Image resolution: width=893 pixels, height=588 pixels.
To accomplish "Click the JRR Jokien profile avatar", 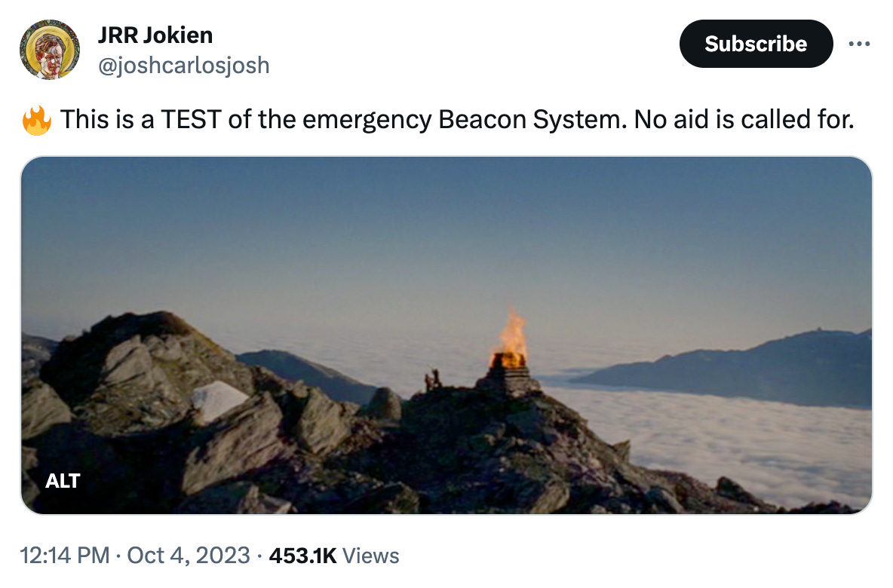I will click(x=50, y=50).
